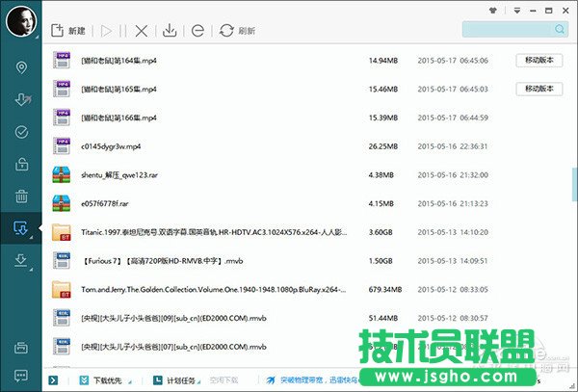Expand the small arrow beside the avatar
The image size is (578, 392).
pyautogui.click(x=37, y=37)
